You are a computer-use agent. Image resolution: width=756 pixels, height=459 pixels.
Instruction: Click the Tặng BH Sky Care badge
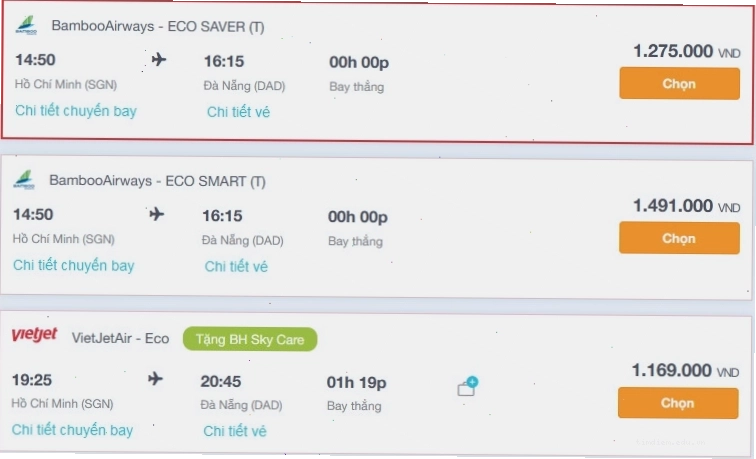pos(250,339)
